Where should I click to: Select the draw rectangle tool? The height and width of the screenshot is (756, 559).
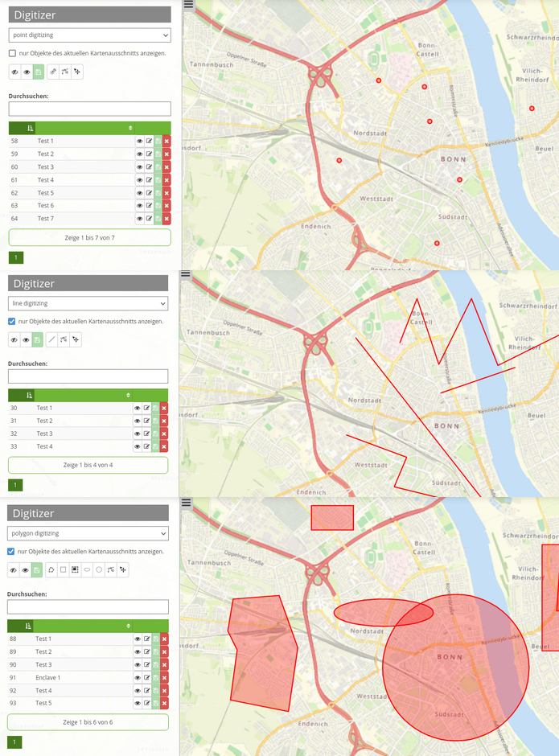coord(64,569)
